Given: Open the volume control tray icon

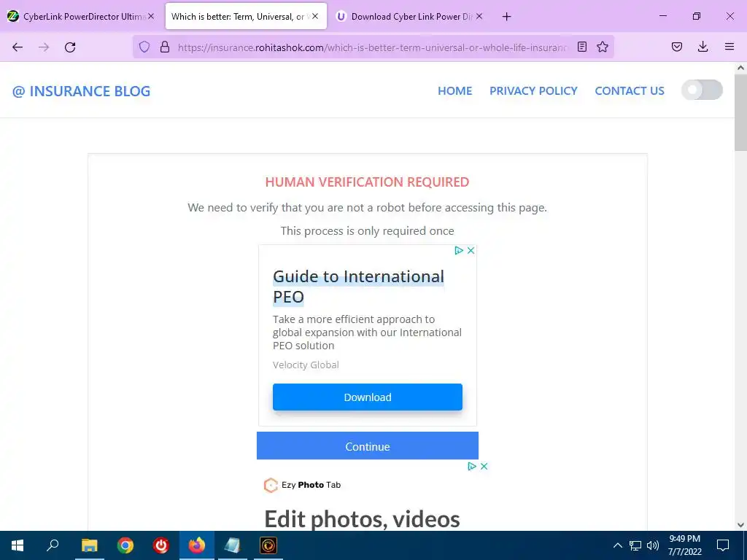Looking at the screenshot, I should pyautogui.click(x=653, y=545).
